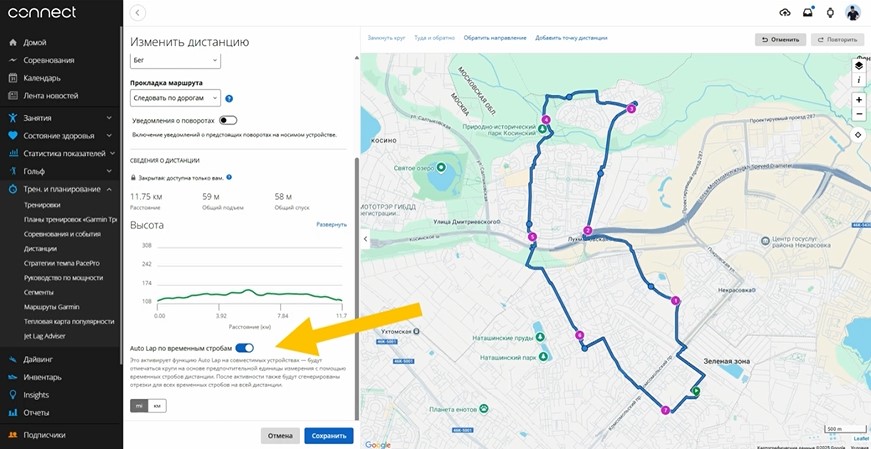The height and width of the screenshot is (449, 871).
Task: Click the cloud upload icon in header
Action: click(x=784, y=12)
